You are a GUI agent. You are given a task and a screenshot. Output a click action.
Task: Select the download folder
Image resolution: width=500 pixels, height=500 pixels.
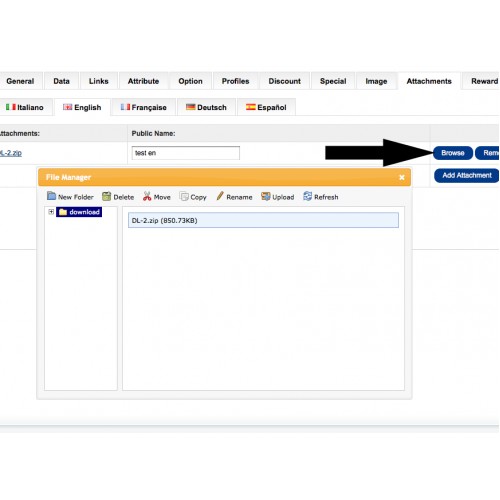[x=79, y=212]
